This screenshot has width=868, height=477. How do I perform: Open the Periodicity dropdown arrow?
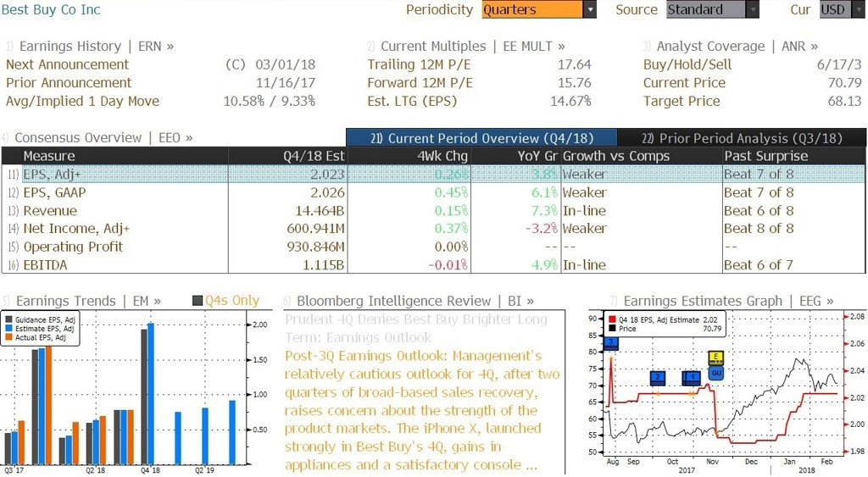(x=590, y=9)
